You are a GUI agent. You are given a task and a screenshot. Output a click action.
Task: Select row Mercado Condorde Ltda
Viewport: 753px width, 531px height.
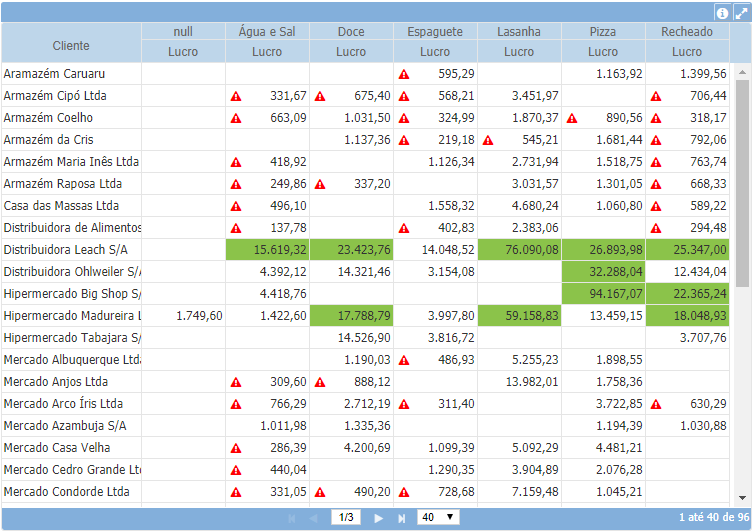[x=365, y=492]
